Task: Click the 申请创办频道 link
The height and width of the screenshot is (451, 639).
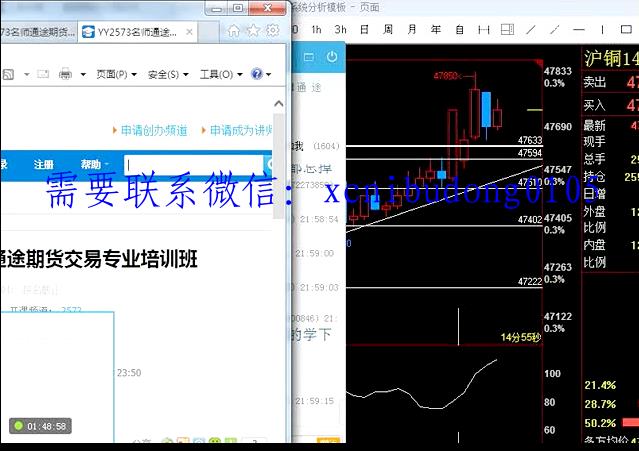Action: pos(154,131)
